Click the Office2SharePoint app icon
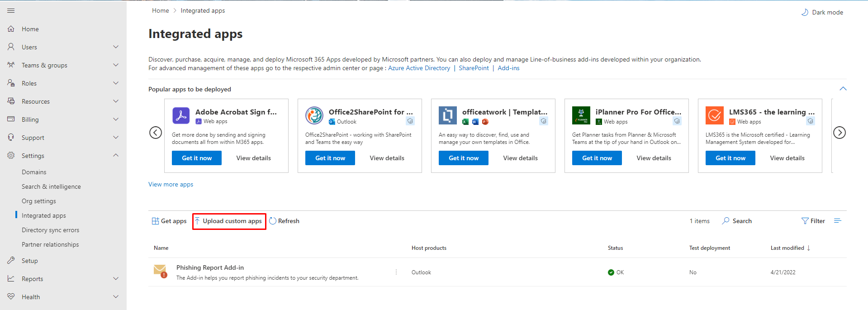The image size is (868, 310). pyautogui.click(x=314, y=115)
